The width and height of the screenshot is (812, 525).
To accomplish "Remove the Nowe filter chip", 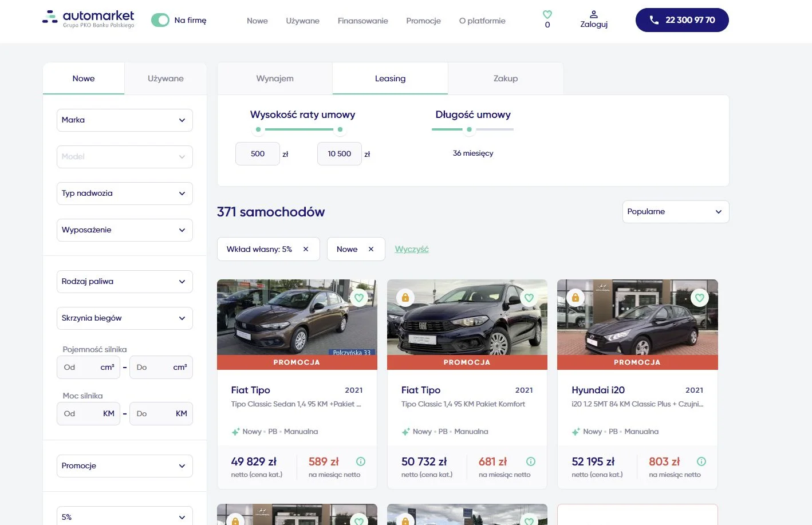I will point(371,249).
